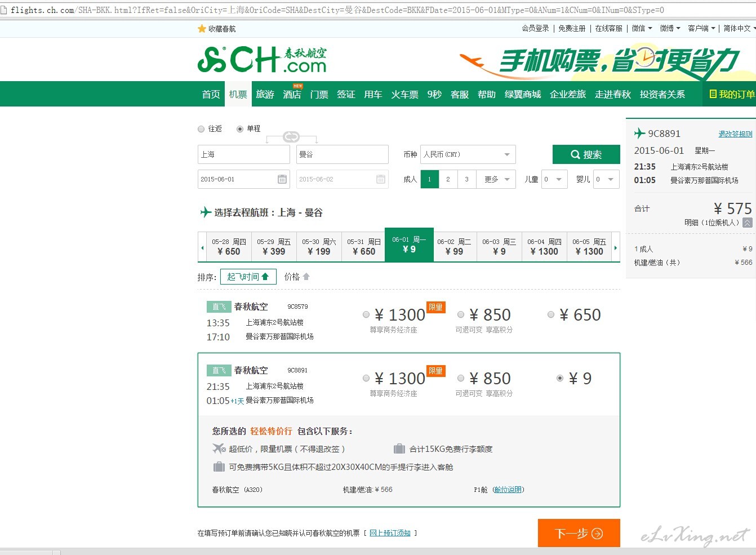Click the browser address bar URL
756x555 pixels.
pyautogui.click(x=337, y=10)
